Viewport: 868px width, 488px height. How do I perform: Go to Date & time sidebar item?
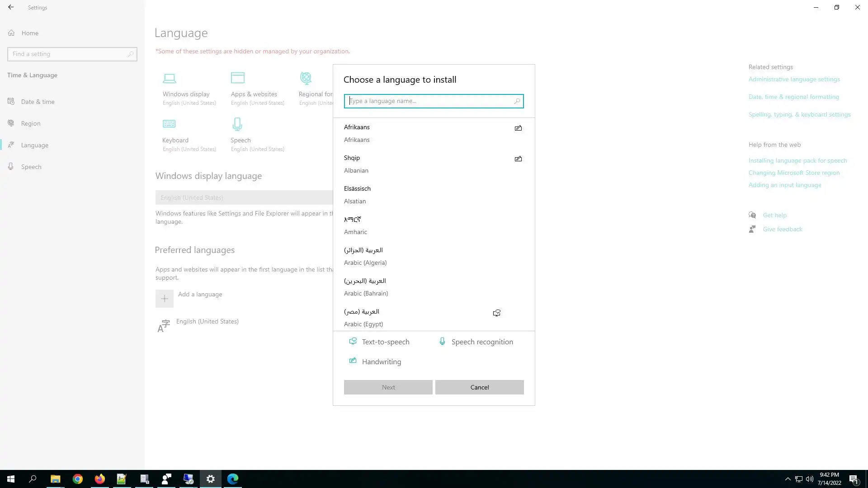point(38,102)
